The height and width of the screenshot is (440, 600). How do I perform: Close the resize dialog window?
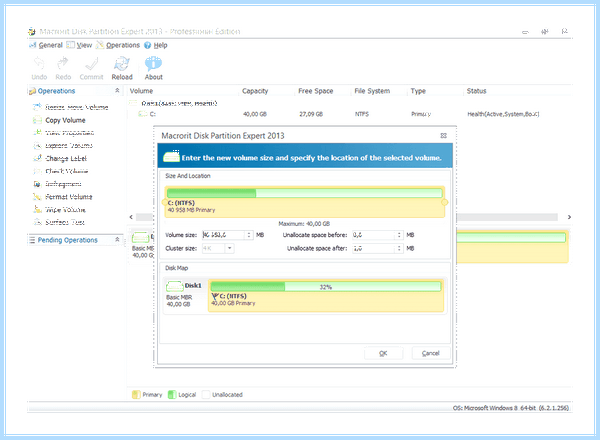(443, 135)
